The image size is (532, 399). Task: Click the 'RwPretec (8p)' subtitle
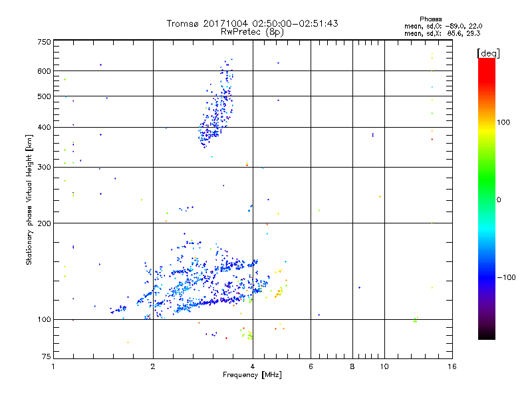[252, 32]
